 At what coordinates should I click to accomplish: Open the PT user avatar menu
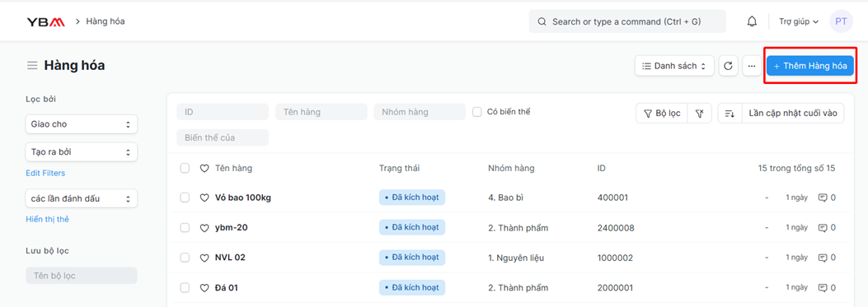[841, 21]
